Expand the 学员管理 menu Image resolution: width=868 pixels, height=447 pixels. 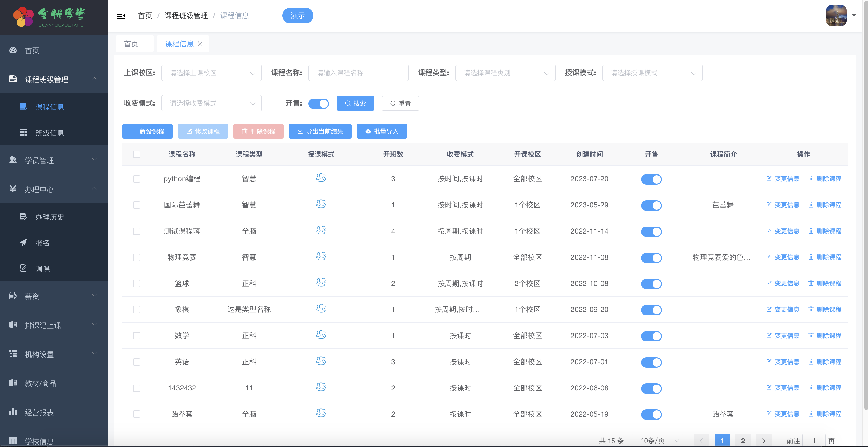click(54, 160)
